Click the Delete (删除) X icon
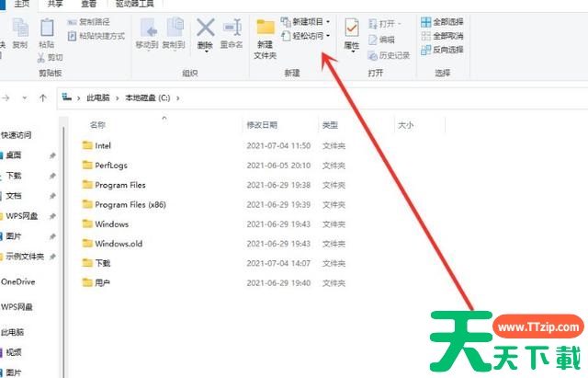The width and height of the screenshot is (588, 378). click(x=206, y=29)
